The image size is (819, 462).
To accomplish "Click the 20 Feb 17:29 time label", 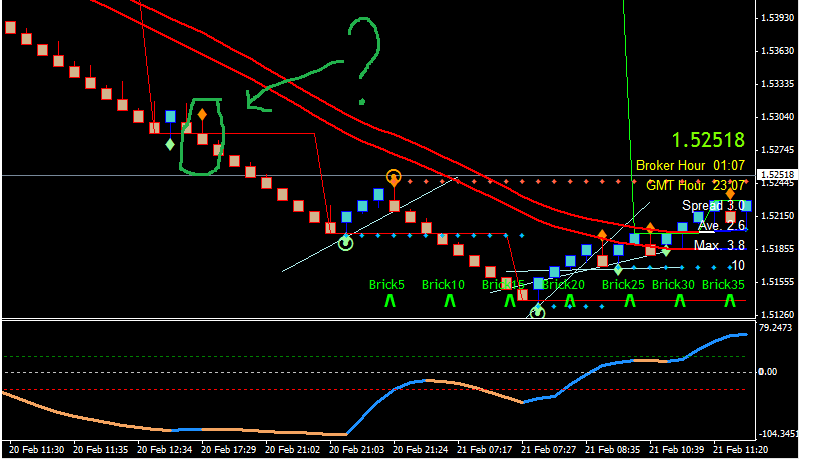I will [x=229, y=449].
